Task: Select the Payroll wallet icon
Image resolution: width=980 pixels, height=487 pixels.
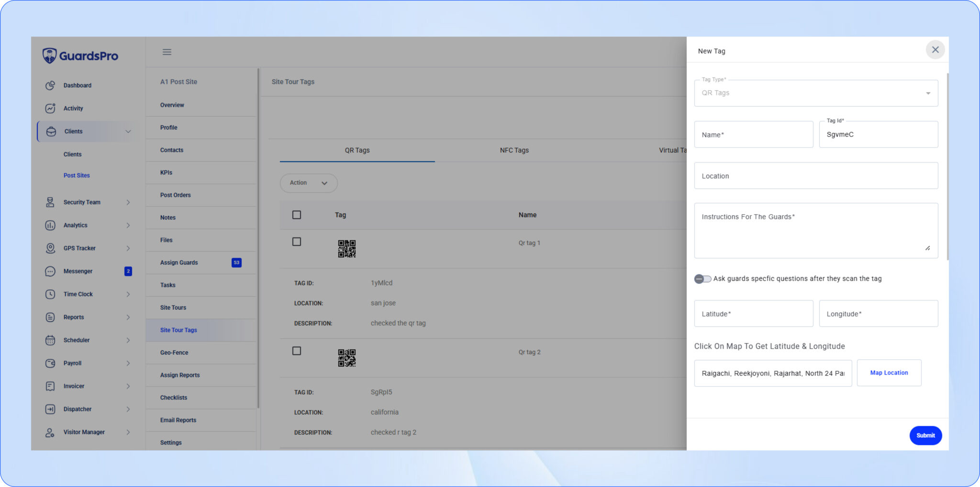Action: (50, 363)
